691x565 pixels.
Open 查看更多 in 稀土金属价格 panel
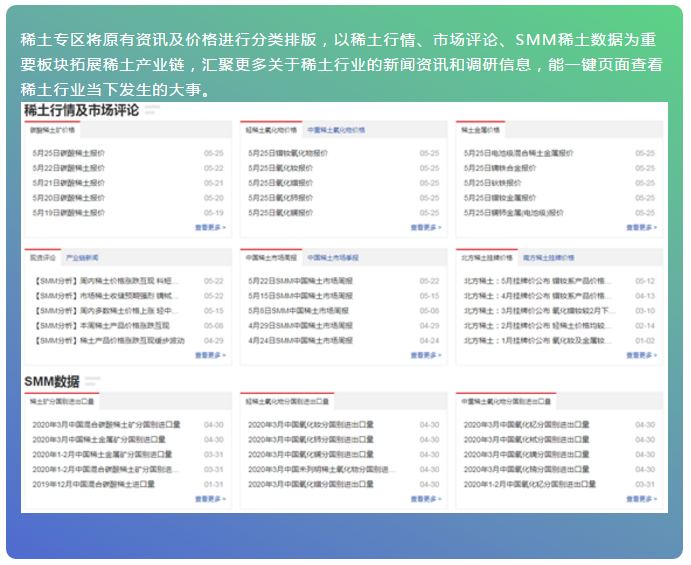641,227
